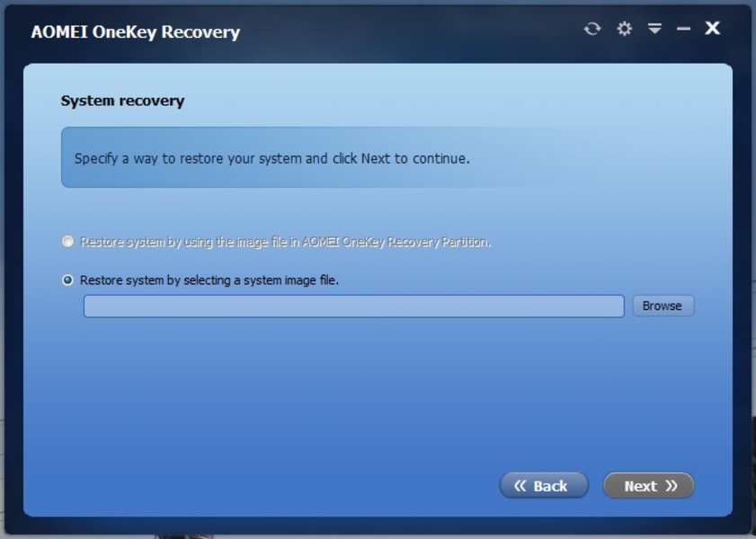Minimize the AOMEI OneKey Recovery window
756x539 pixels.
click(x=683, y=29)
